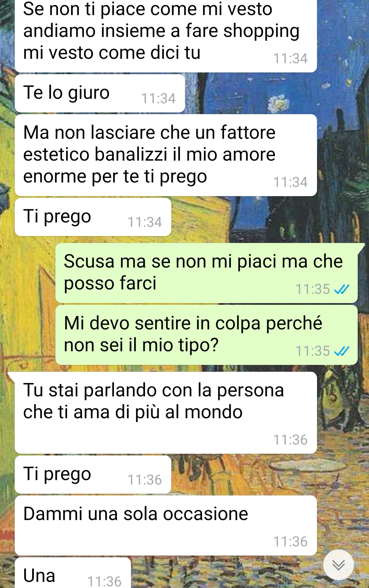Tap the 11:34 timestamp of 'enorme per te' message
Image resolution: width=369 pixels, height=588 pixels.
290,182
